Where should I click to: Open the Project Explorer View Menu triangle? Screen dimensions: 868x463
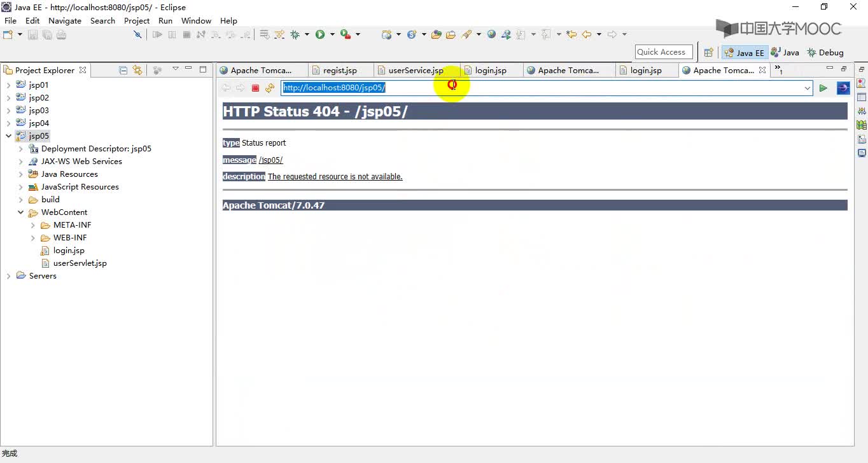[x=176, y=69]
